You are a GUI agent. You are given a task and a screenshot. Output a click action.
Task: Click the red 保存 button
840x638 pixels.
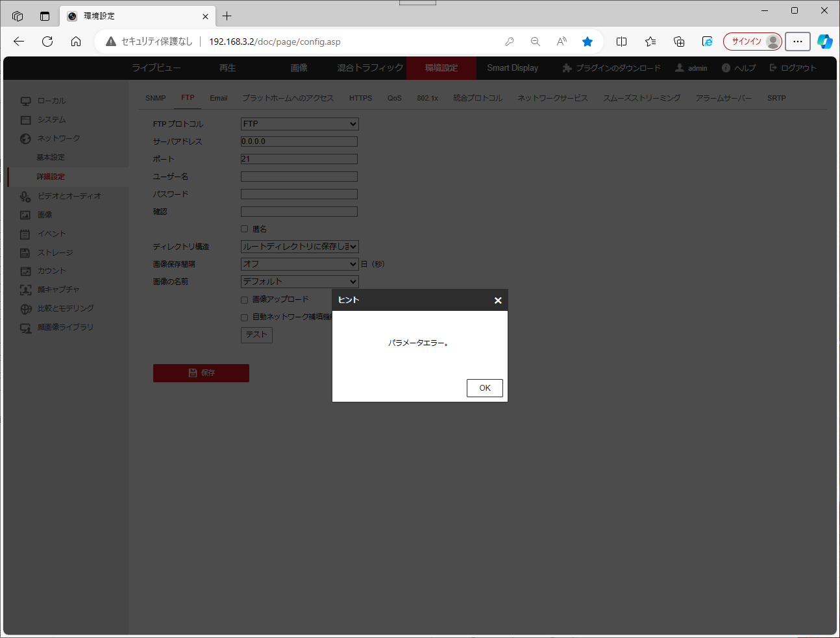(201, 373)
